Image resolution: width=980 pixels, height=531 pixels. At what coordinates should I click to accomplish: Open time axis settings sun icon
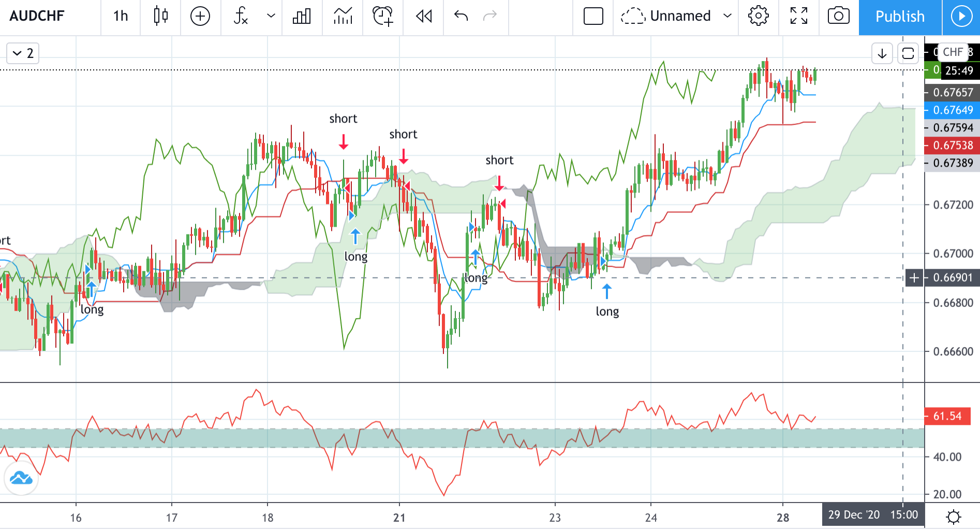tap(953, 517)
